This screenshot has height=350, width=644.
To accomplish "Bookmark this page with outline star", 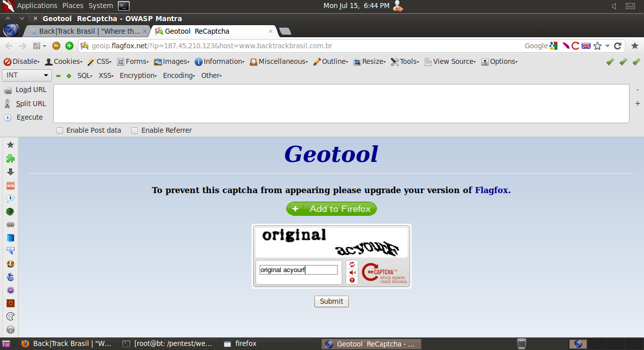I will coord(597,46).
